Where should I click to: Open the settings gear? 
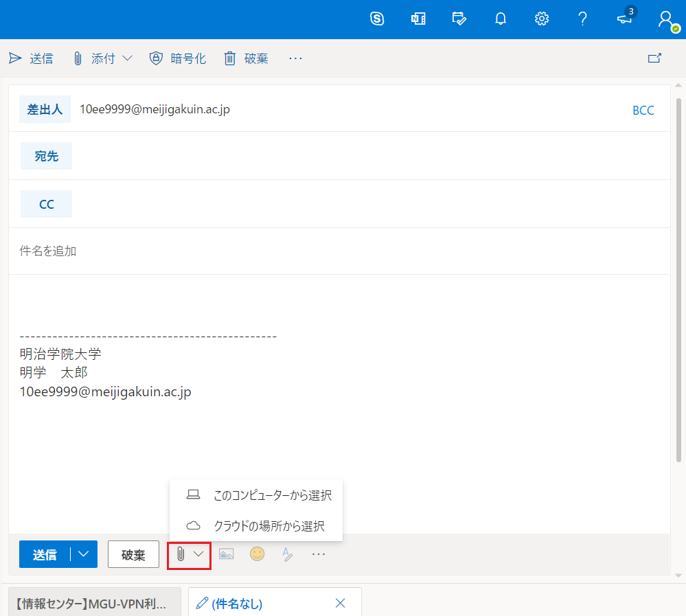coord(542,19)
